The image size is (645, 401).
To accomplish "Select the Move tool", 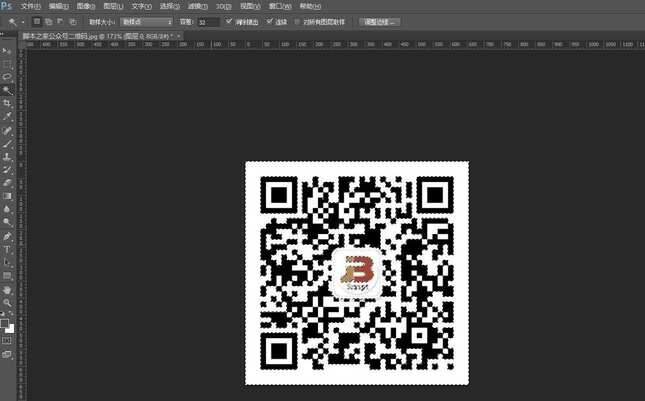I will click(7, 51).
